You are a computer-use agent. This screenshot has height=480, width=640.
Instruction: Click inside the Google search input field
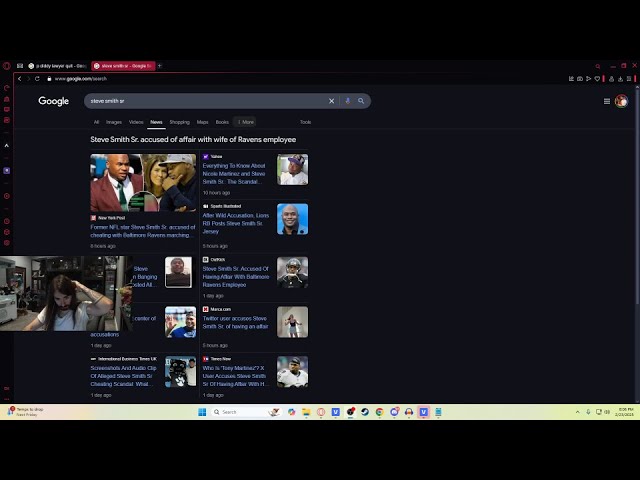(x=200, y=101)
